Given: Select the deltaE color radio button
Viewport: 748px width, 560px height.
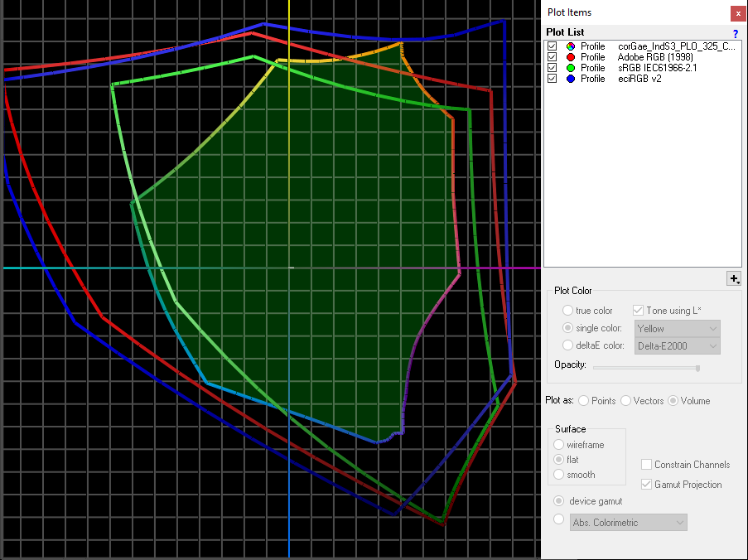Looking at the screenshot, I should [x=567, y=345].
